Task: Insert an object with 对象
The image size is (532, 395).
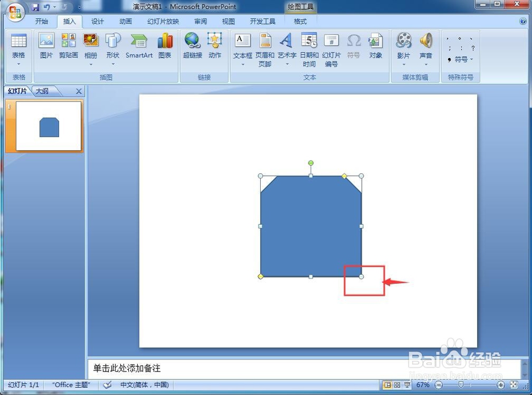Action: pyautogui.click(x=376, y=45)
